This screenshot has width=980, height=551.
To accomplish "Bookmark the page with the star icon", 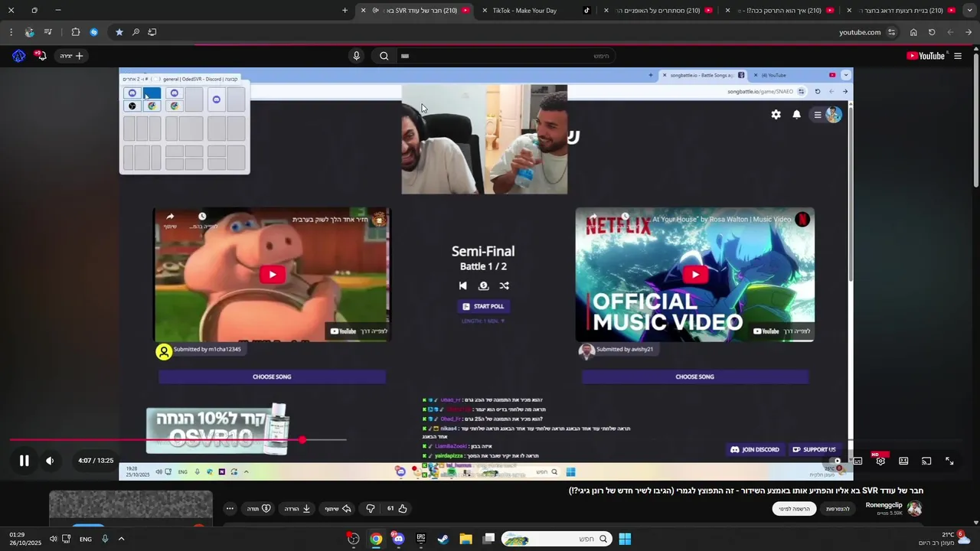I will (119, 32).
